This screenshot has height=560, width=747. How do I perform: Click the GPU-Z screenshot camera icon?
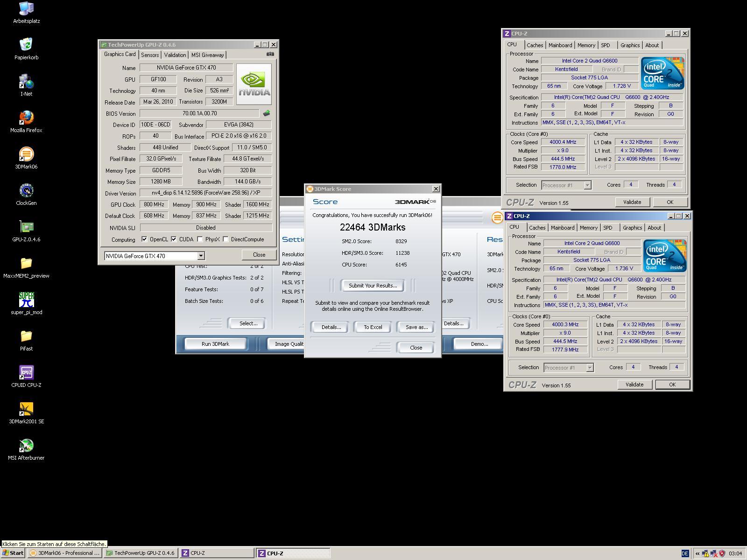click(270, 54)
